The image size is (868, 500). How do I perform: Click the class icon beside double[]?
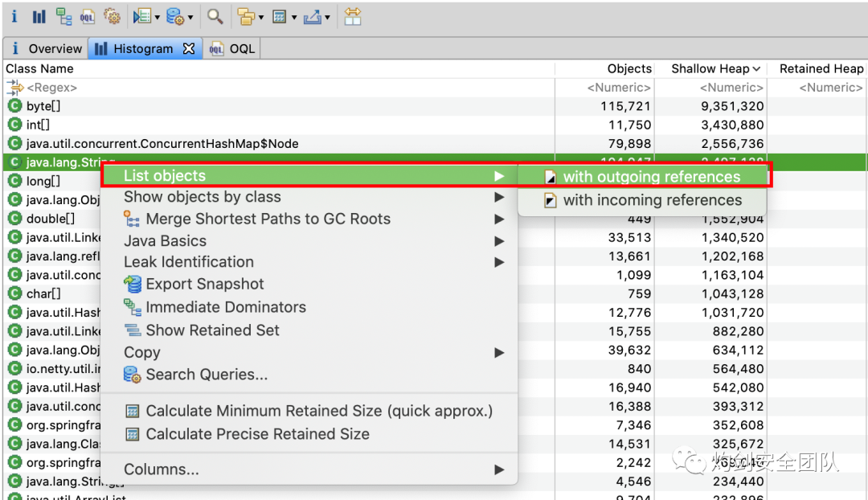(x=14, y=219)
